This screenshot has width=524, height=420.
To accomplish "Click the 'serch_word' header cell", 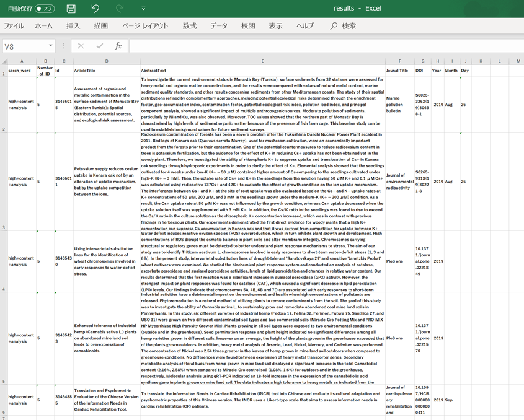I will [22, 71].
